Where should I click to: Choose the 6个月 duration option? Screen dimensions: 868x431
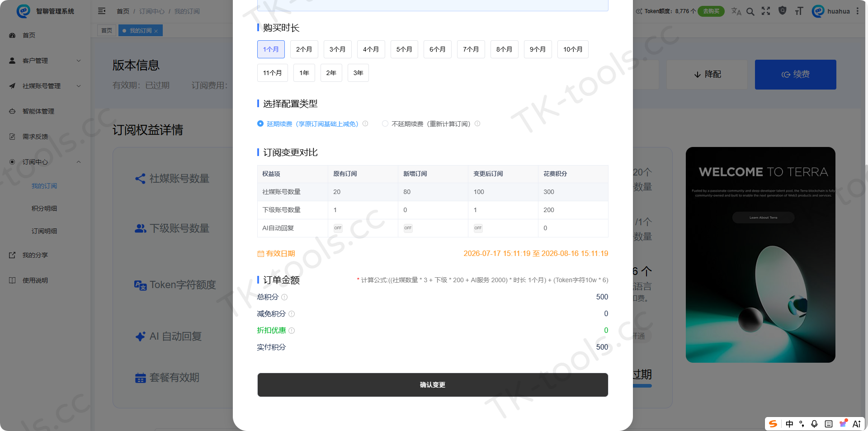(438, 49)
